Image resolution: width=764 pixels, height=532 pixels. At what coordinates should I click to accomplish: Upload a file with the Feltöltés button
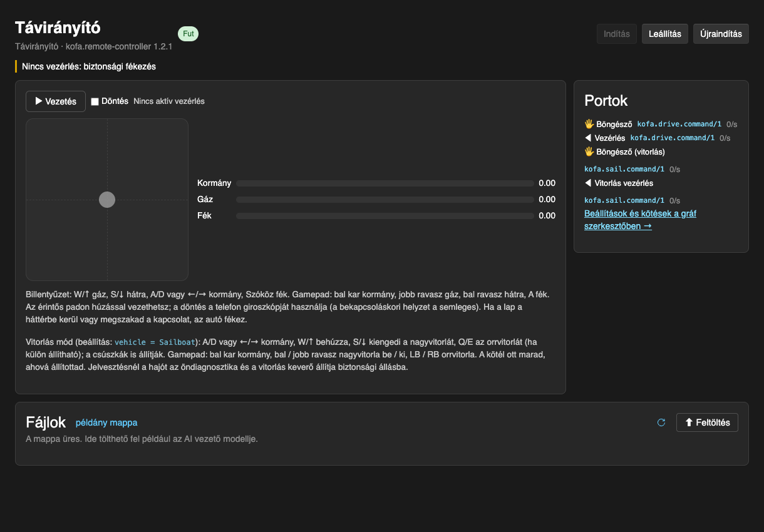(708, 422)
